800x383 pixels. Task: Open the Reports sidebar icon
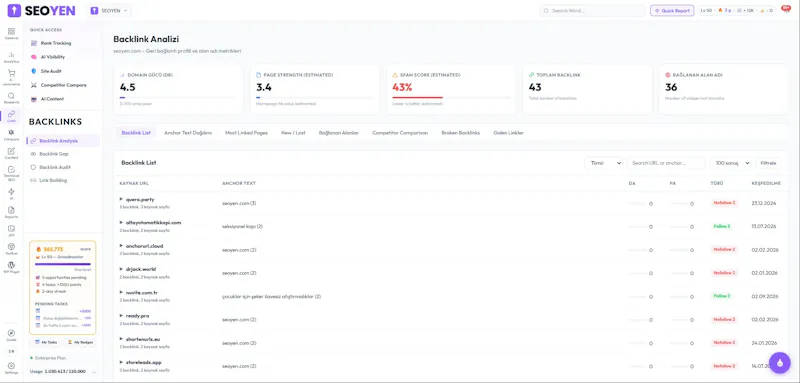click(x=11, y=212)
